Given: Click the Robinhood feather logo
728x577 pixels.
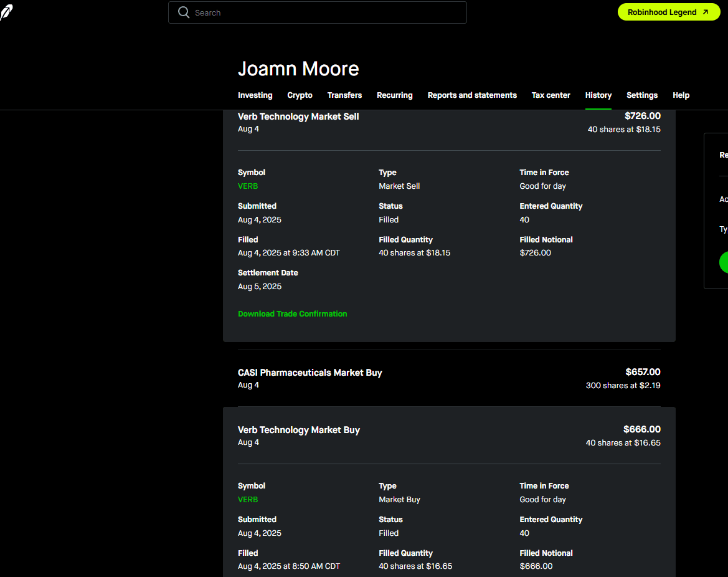Looking at the screenshot, I should pyautogui.click(x=6, y=12).
